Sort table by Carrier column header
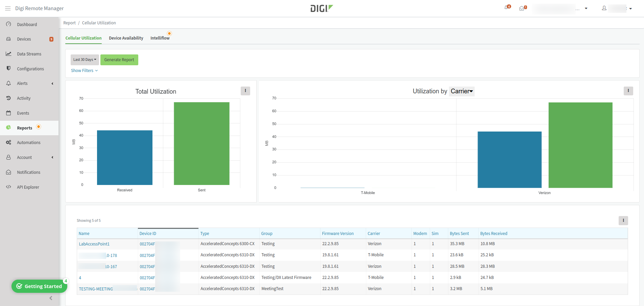This screenshot has width=644, height=306. (x=374, y=234)
